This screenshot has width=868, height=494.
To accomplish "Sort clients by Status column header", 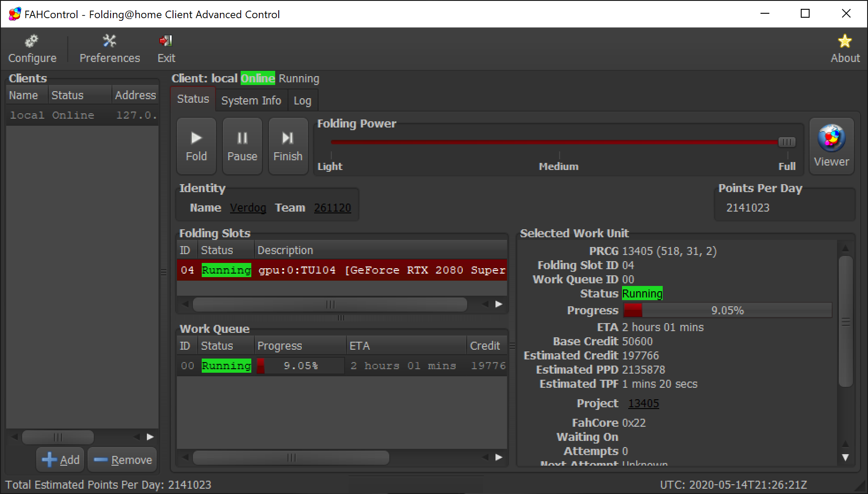I will click(80, 95).
